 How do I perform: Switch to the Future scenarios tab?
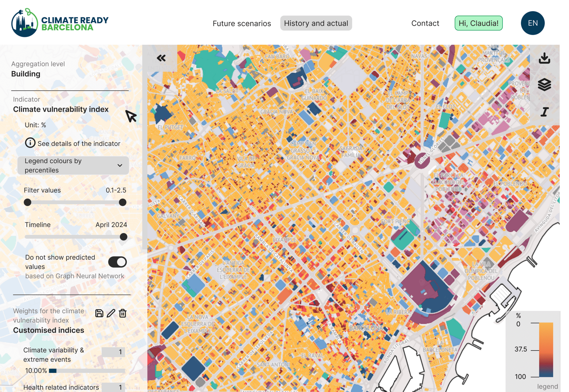pos(241,23)
